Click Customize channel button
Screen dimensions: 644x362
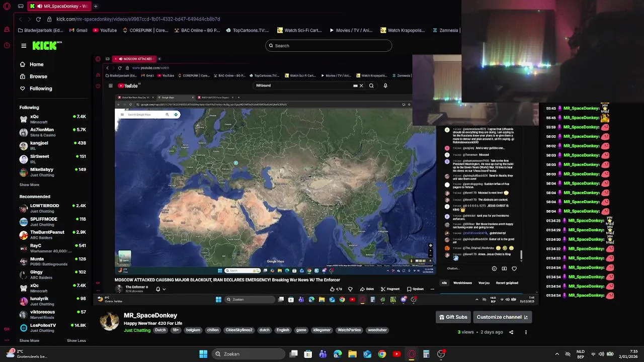(502, 317)
